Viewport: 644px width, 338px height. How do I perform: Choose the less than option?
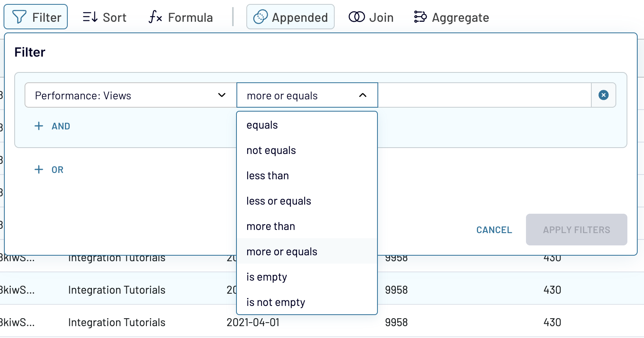267,176
